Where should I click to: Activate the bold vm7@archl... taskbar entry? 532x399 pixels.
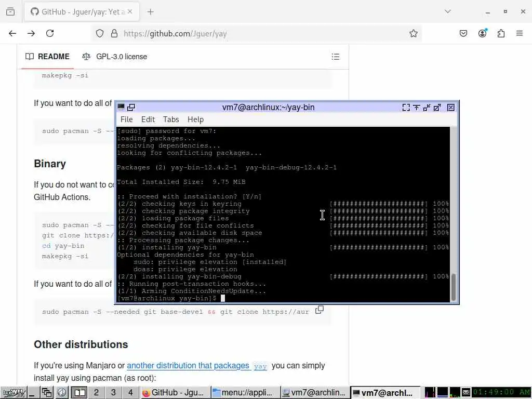[385, 393]
